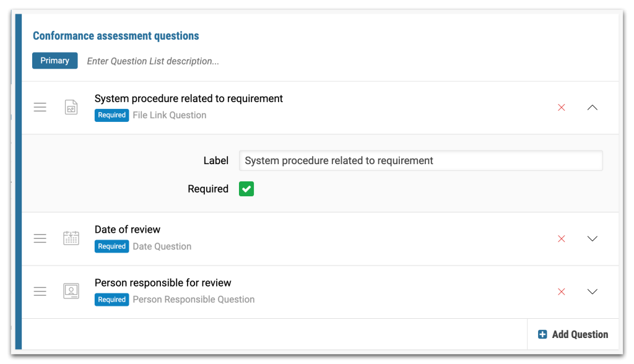The width and height of the screenshot is (634, 364).
Task: Click the drag handle for Date of review
Action: [40, 238]
